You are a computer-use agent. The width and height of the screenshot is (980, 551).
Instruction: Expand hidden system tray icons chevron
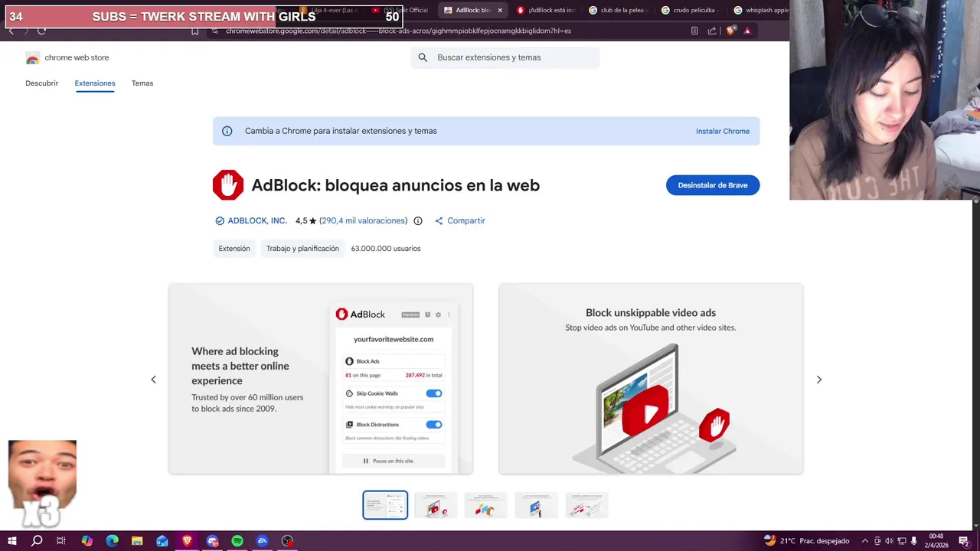click(865, 541)
